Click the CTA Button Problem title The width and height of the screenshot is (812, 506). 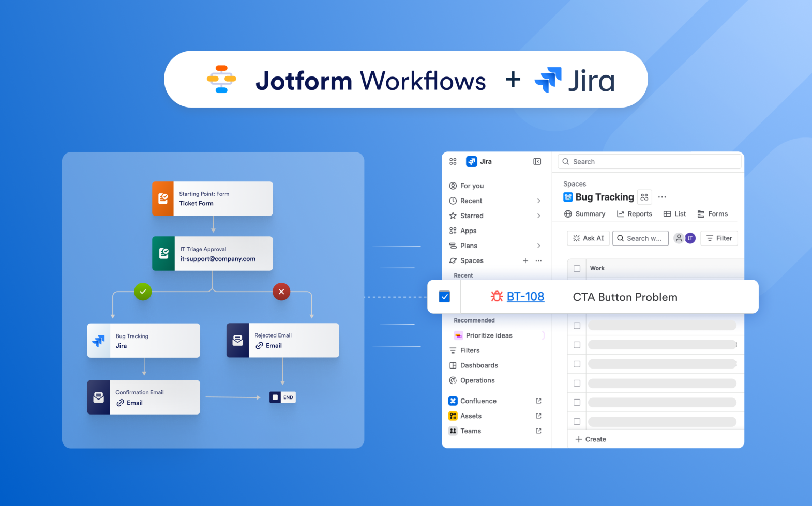coord(625,297)
